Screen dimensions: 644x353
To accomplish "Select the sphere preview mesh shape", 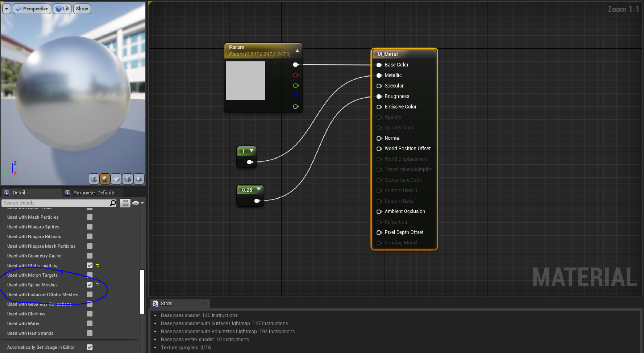I will [x=105, y=179].
